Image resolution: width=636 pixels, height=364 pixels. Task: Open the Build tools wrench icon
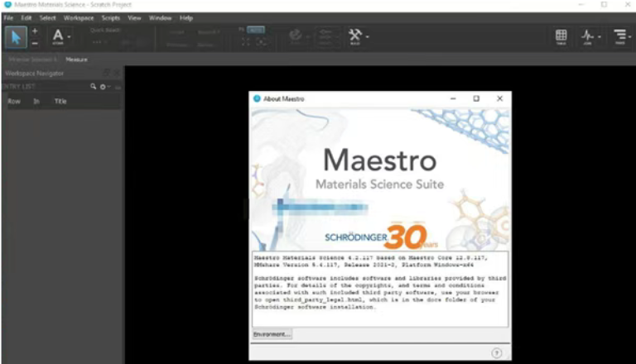click(354, 36)
